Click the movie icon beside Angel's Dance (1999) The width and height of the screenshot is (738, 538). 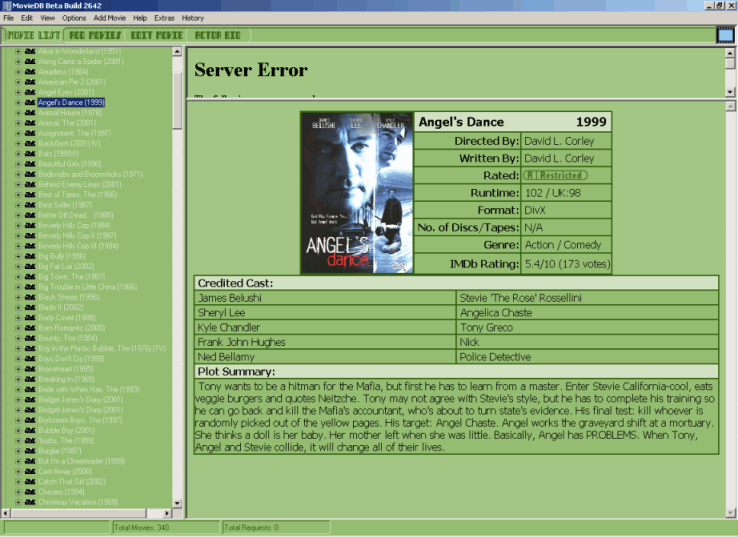[x=30, y=102]
